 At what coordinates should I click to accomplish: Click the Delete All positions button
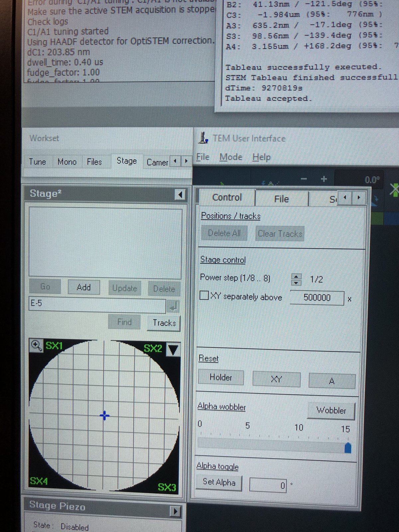[x=224, y=233]
